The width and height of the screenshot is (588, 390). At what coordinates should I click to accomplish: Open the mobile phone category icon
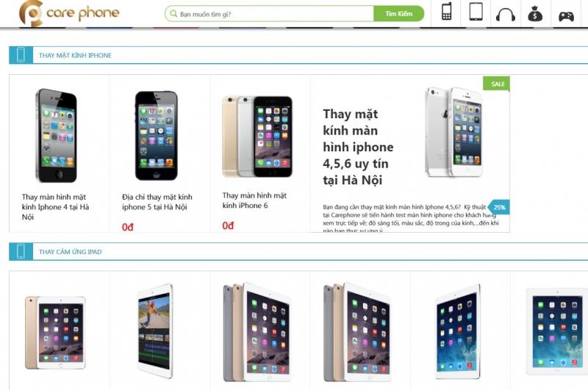click(446, 12)
